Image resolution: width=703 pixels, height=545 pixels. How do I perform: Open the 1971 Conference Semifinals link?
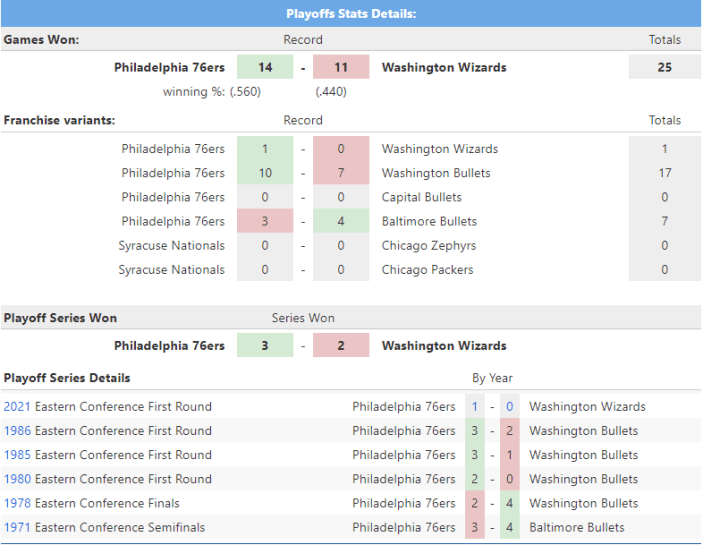pyautogui.click(x=17, y=527)
